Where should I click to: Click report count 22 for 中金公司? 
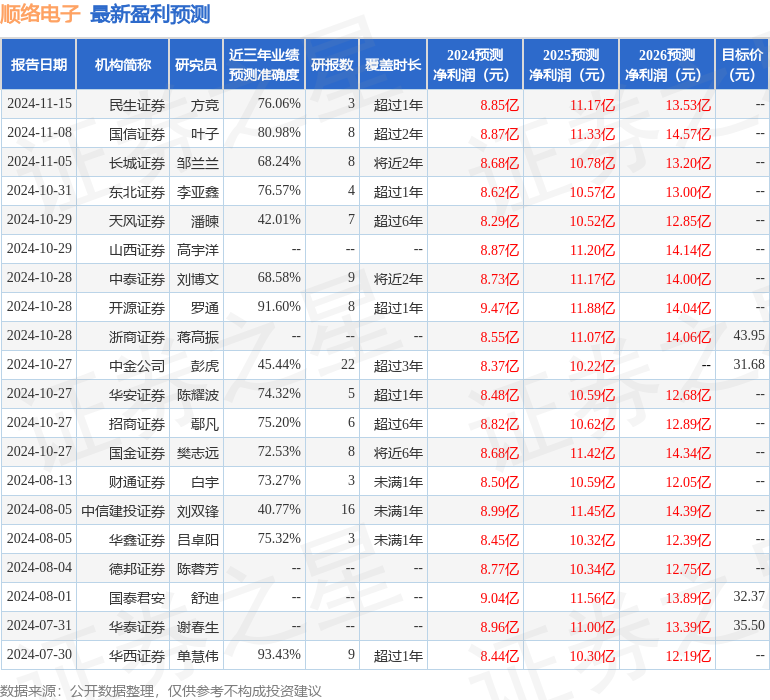click(348, 364)
